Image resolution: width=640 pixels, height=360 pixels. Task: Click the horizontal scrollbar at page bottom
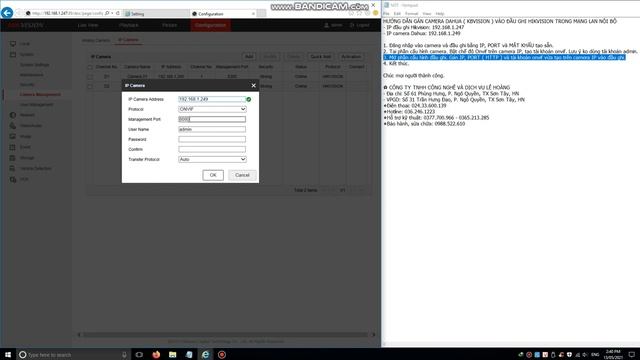(x=226, y=335)
